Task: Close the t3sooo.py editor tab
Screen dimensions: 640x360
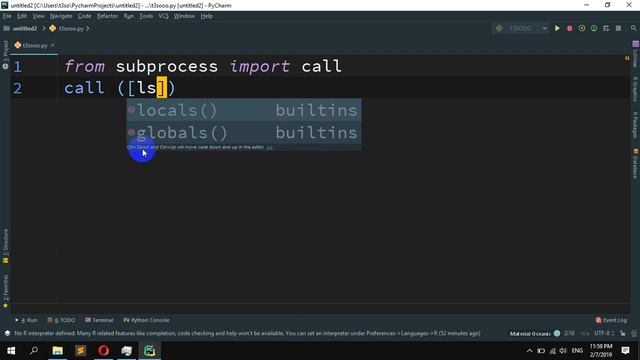Action: point(53,45)
